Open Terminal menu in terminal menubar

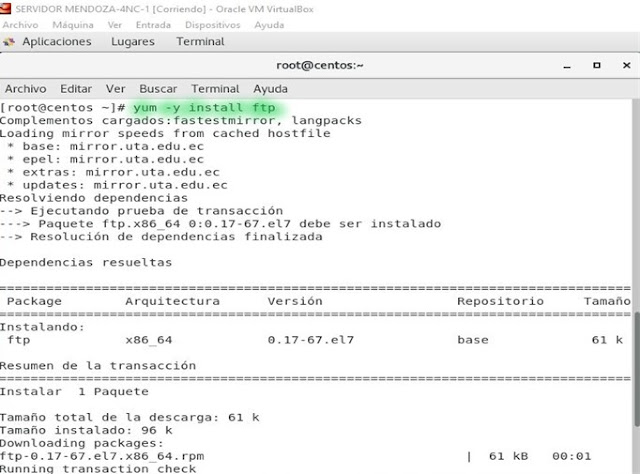[215, 89]
